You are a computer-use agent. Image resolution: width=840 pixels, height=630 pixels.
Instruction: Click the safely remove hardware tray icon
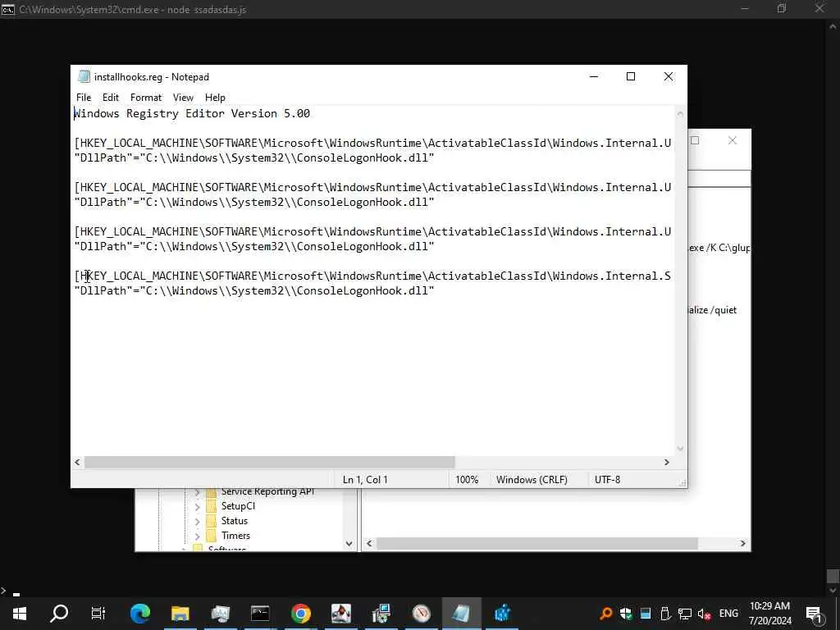(664, 614)
